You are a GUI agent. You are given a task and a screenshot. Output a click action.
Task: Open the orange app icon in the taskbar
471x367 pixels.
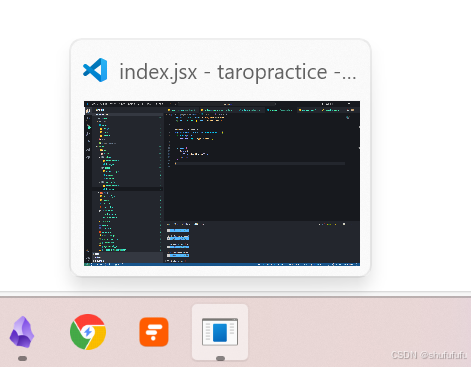click(154, 332)
